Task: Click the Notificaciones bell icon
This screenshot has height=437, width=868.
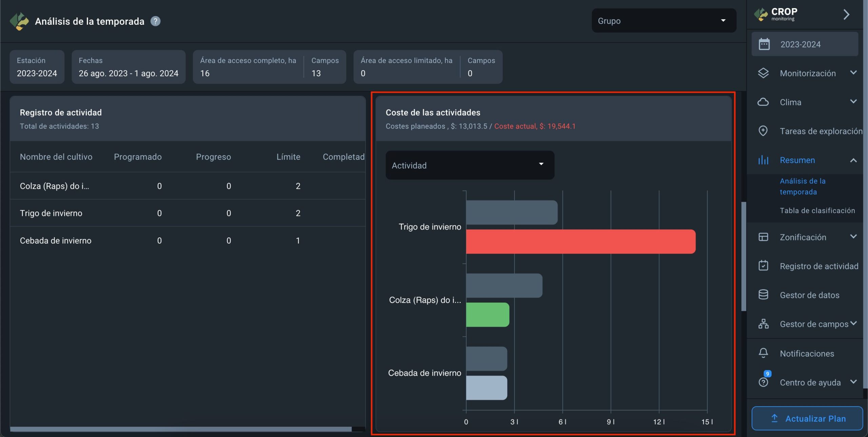Action: (763, 353)
